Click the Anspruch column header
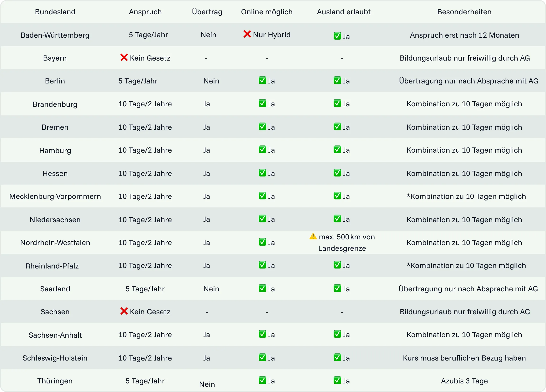The image size is (546, 392). 145,12
